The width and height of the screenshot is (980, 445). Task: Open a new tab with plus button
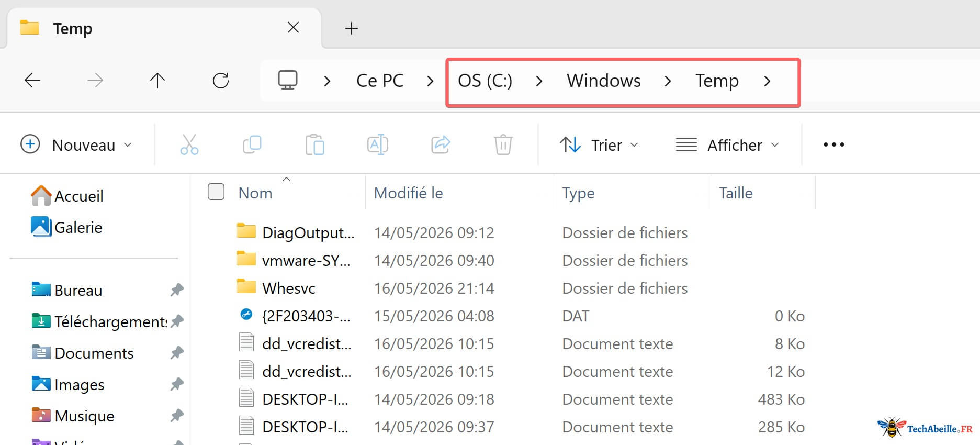click(x=352, y=28)
